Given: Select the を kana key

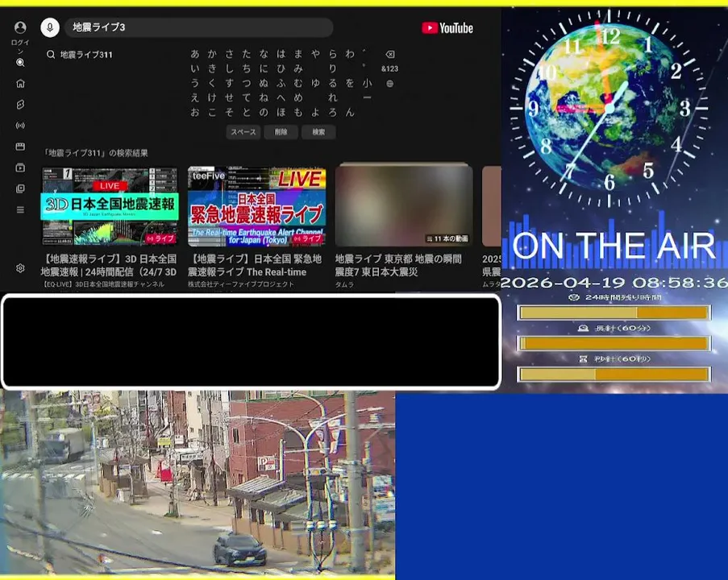Looking at the screenshot, I should point(350,83).
